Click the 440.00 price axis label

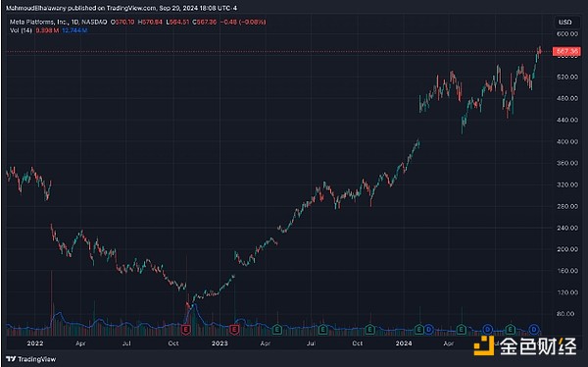567,120
